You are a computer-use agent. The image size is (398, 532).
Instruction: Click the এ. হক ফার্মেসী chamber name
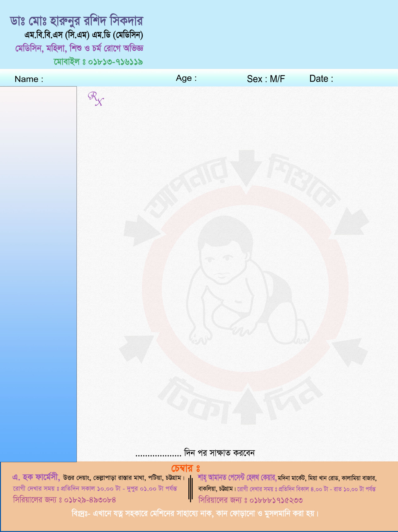(x=36, y=477)
